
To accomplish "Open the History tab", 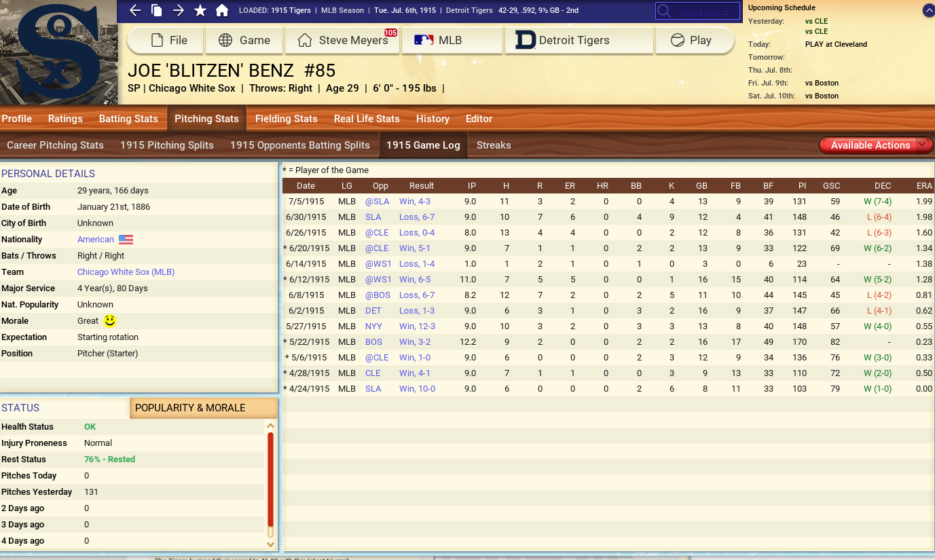I will coord(433,119).
